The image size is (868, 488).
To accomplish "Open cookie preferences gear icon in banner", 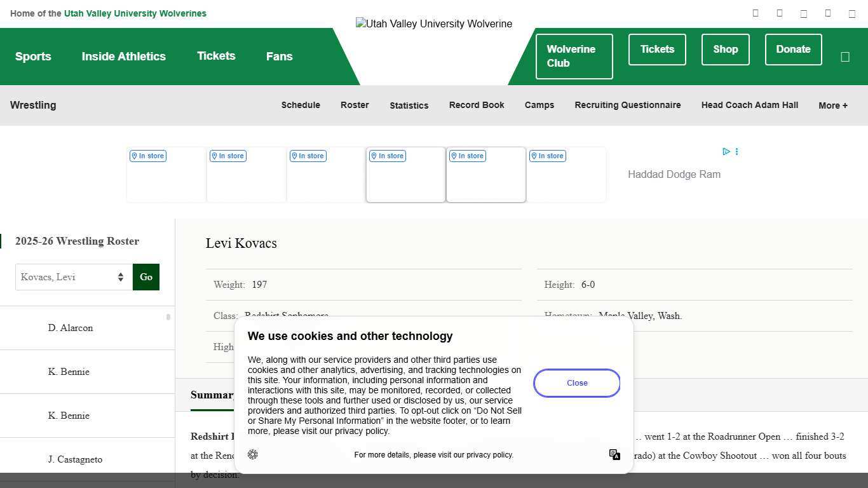I will click(253, 454).
